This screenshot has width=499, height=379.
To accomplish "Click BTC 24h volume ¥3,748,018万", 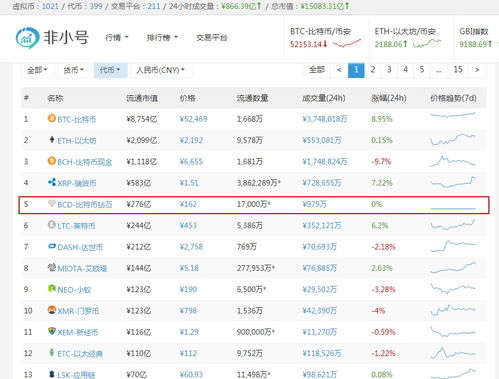I will (325, 119).
